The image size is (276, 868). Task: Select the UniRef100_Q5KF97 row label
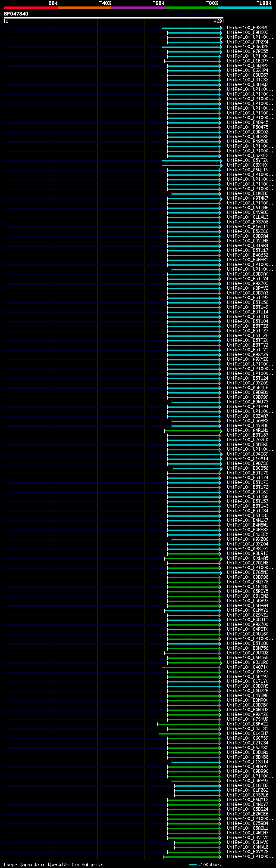pos(248,781)
